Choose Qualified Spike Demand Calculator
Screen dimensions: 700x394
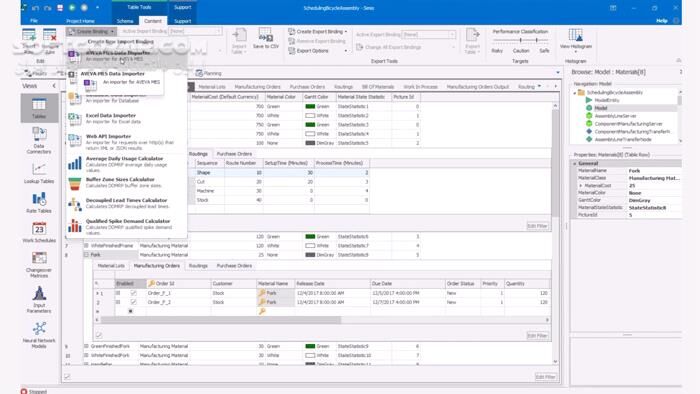pos(126,226)
